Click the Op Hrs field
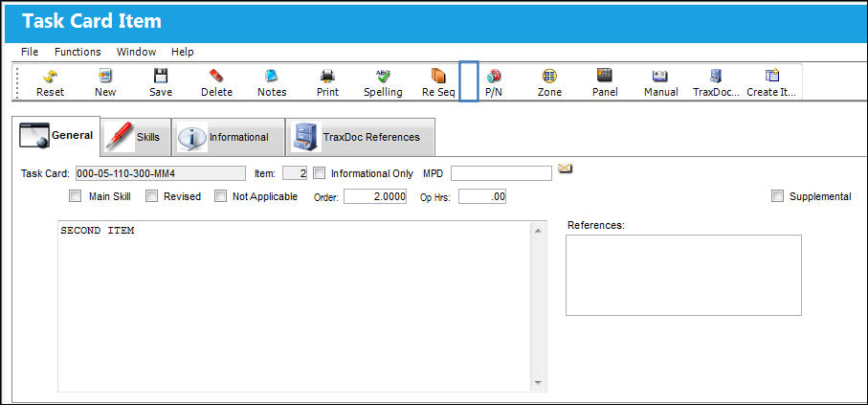Viewport: 868px width, 405px height. [482, 196]
